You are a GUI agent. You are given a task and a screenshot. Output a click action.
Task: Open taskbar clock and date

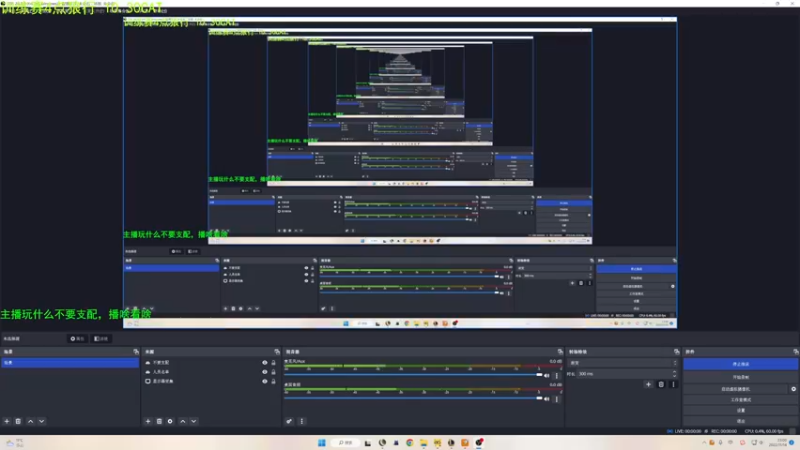(x=778, y=443)
